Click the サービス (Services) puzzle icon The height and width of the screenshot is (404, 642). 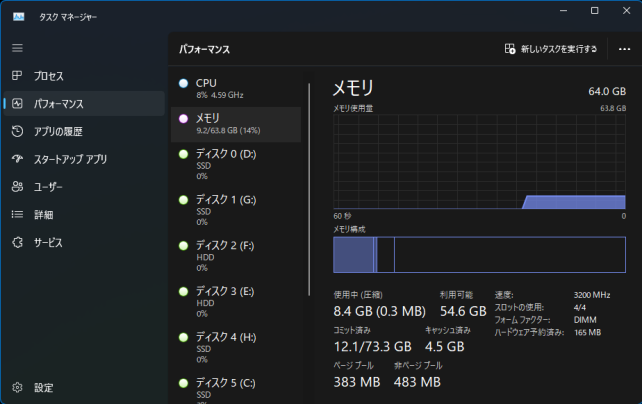click(17, 242)
